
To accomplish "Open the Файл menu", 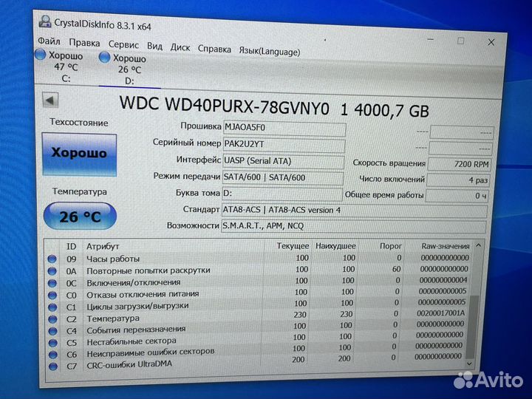I will coord(49,41).
